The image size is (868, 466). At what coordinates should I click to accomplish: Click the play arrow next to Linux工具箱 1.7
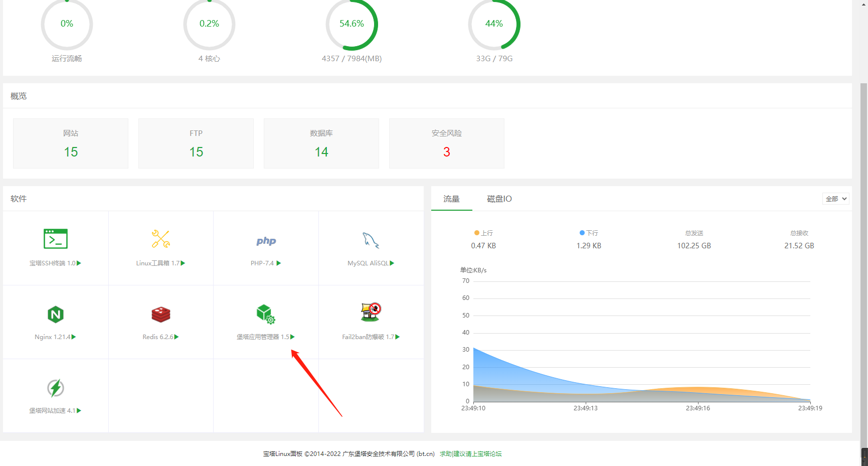point(183,263)
